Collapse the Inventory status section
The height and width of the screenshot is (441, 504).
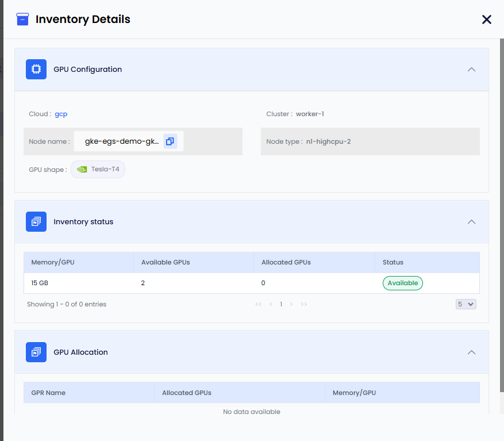coord(471,222)
